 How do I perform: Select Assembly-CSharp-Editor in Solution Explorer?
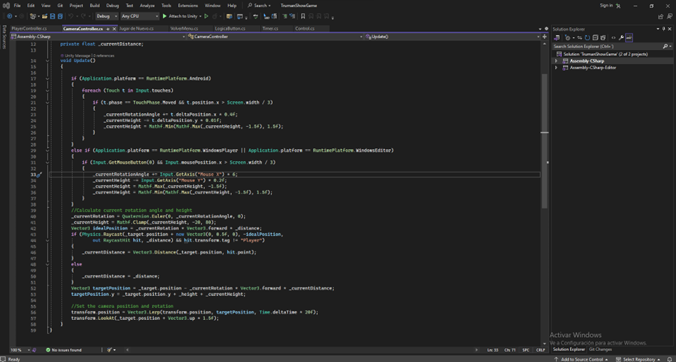click(593, 68)
